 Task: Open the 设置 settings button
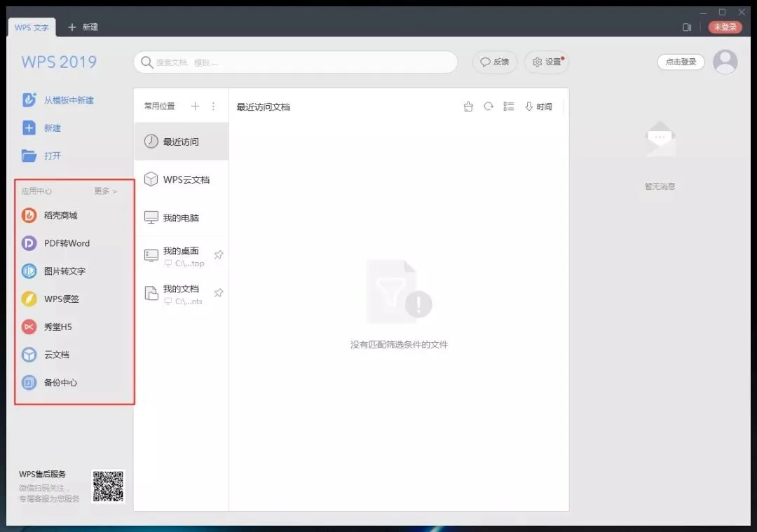[x=547, y=62]
